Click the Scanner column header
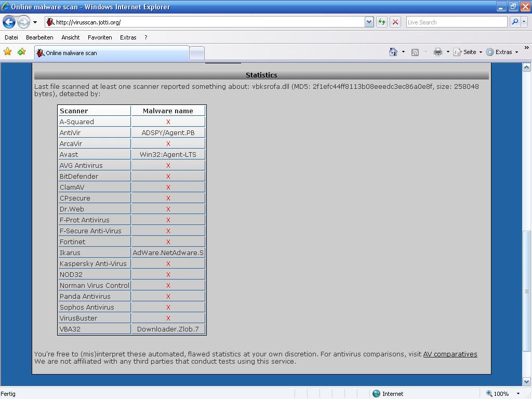Screen dimensions: 532x399 point(95,111)
